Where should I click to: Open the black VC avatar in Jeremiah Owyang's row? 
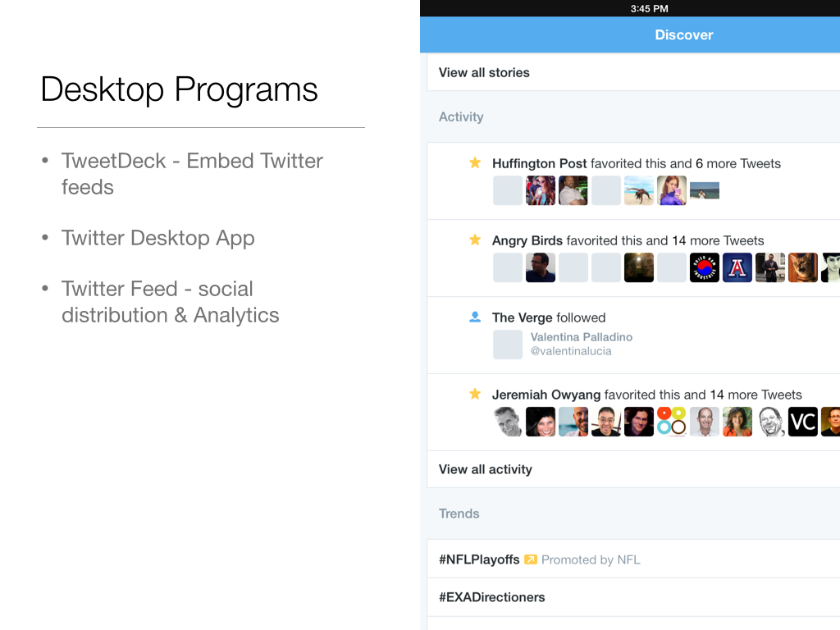(x=802, y=422)
